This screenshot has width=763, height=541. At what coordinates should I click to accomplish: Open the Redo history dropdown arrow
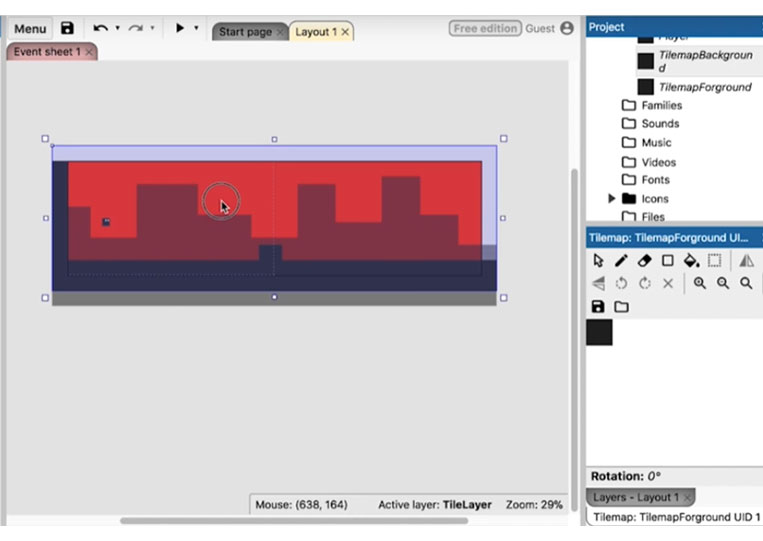click(x=152, y=28)
